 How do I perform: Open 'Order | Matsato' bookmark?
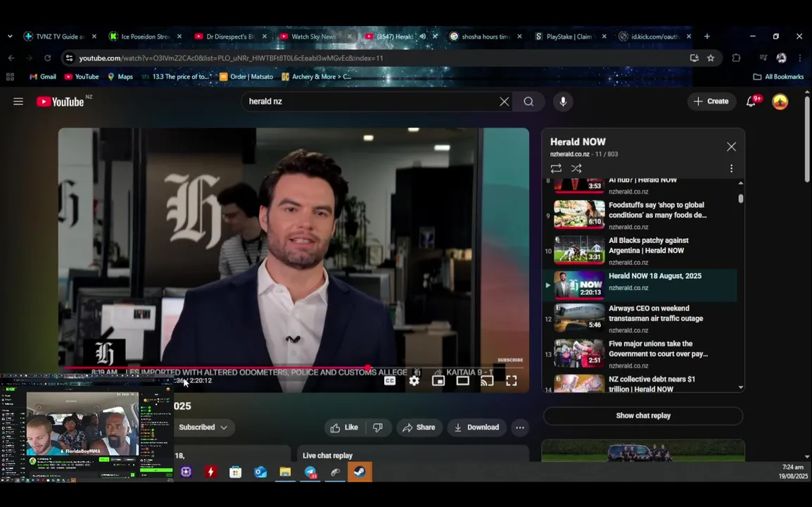pyautogui.click(x=246, y=77)
